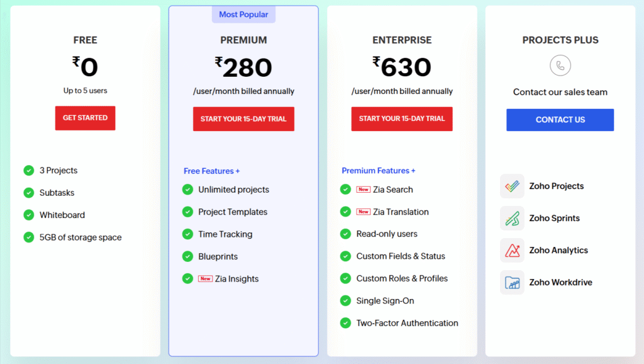Click the phone icon under Projects Plus
This screenshot has width=644, height=364.
pos(560,65)
